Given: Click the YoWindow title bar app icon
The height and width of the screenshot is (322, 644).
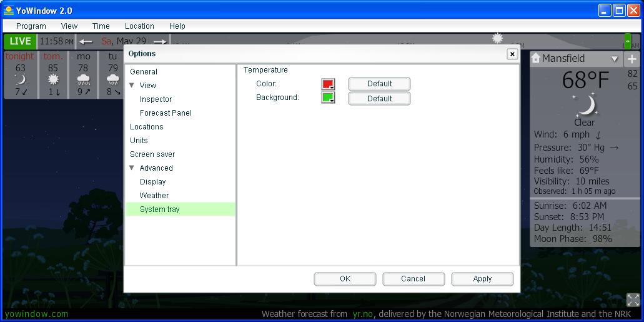Looking at the screenshot, I should coord(8,10).
